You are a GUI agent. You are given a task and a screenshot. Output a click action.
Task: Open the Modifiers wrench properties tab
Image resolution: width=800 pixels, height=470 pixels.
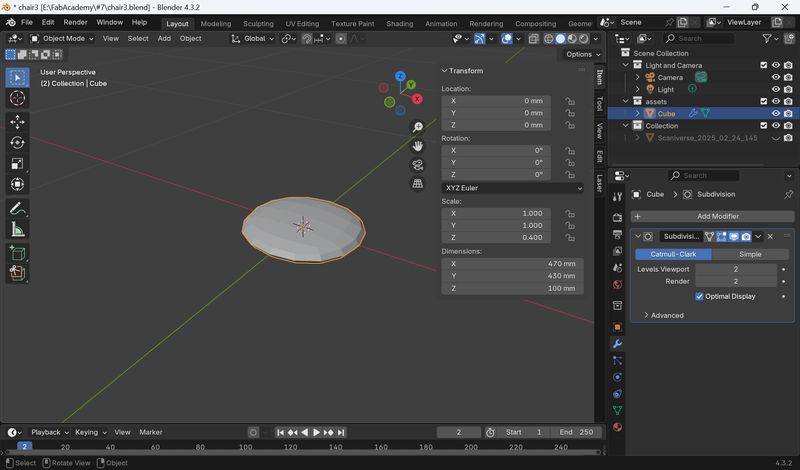coord(617,344)
